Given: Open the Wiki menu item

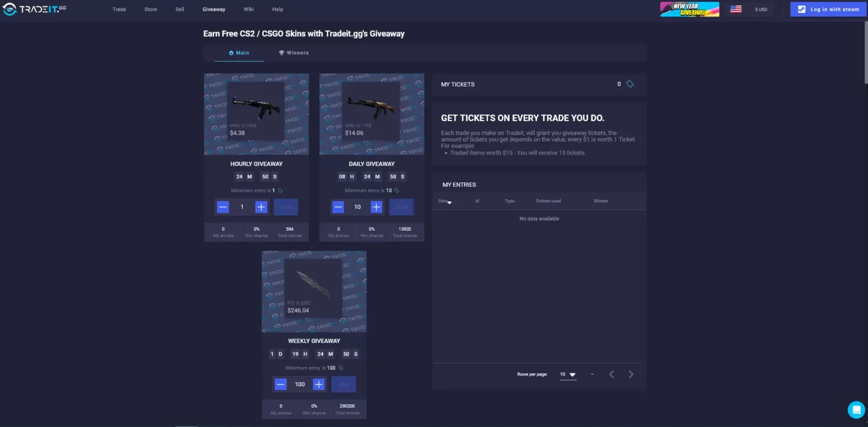Looking at the screenshot, I should click(x=249, y=10).
